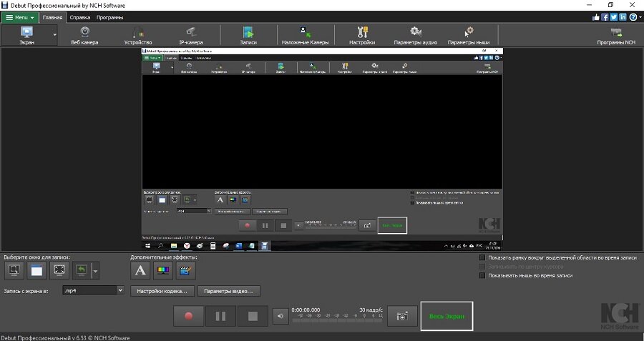Click the 0:00:00.000 recording time display
The height and width of the screenshot is (341, 644).
tap(306, 310)
